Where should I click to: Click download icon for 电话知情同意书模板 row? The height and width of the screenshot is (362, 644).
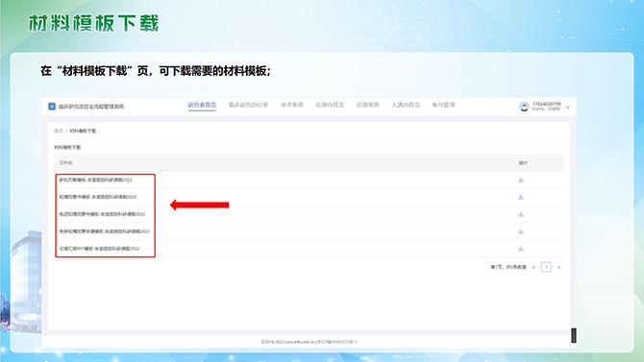pos(521,214)
